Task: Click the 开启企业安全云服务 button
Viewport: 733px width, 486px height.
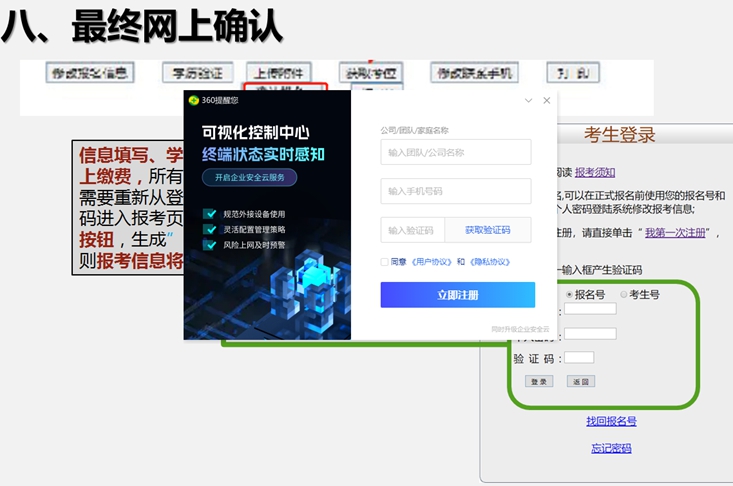Action: [250, 178]
